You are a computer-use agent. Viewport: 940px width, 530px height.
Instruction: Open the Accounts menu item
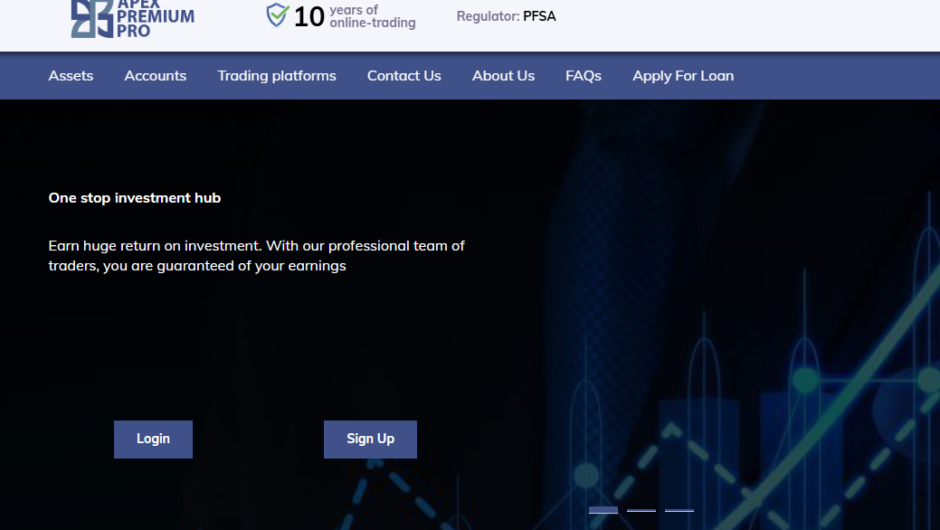pos(155,76)
